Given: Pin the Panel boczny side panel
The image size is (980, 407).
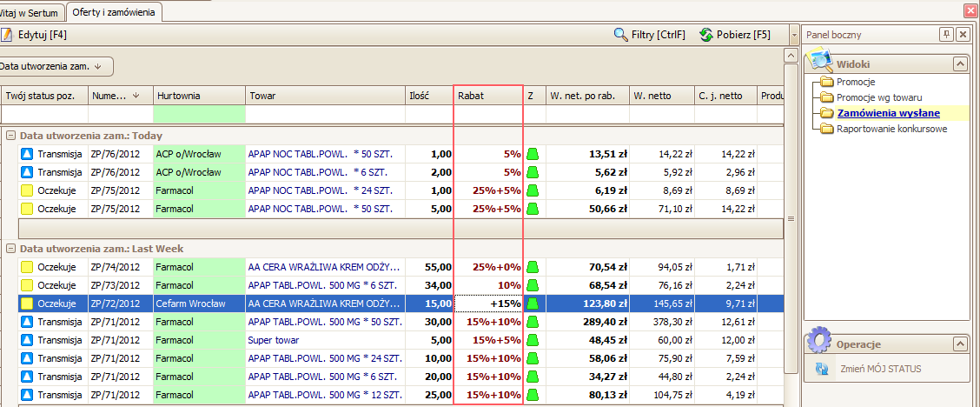Looking at the screenshot, I should click(946, 34).
